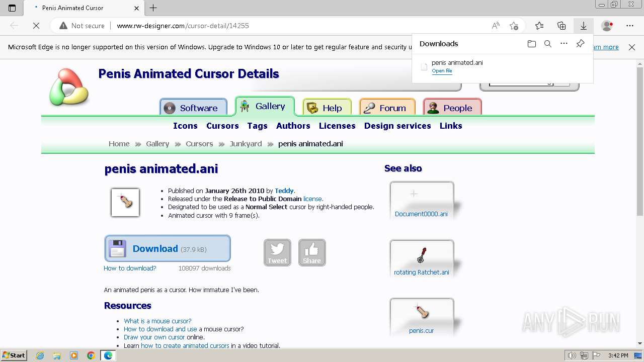The image size is (644, 362).
Task: Open the public domain license link
Action: point(312,199)
